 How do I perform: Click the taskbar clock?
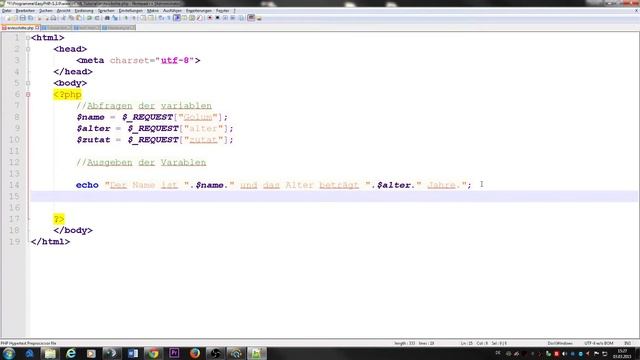tap(622, 353)
